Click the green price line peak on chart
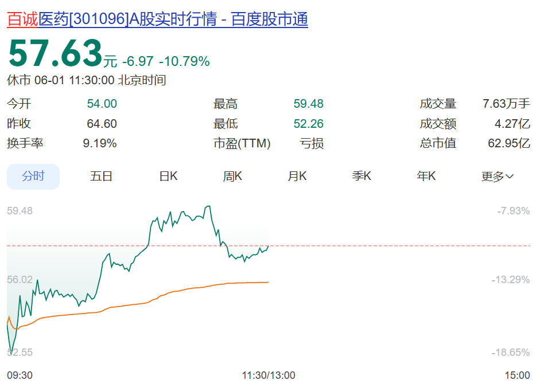Viewport: 556px width, 392px height. pyautogui.click(x=208, y=206)
